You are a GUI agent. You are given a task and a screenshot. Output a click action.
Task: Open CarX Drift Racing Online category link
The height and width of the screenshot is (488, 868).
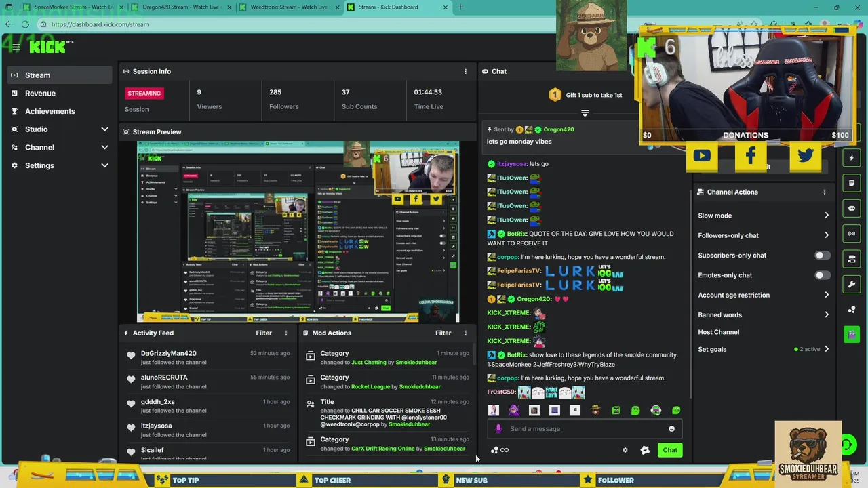[383, 449]
